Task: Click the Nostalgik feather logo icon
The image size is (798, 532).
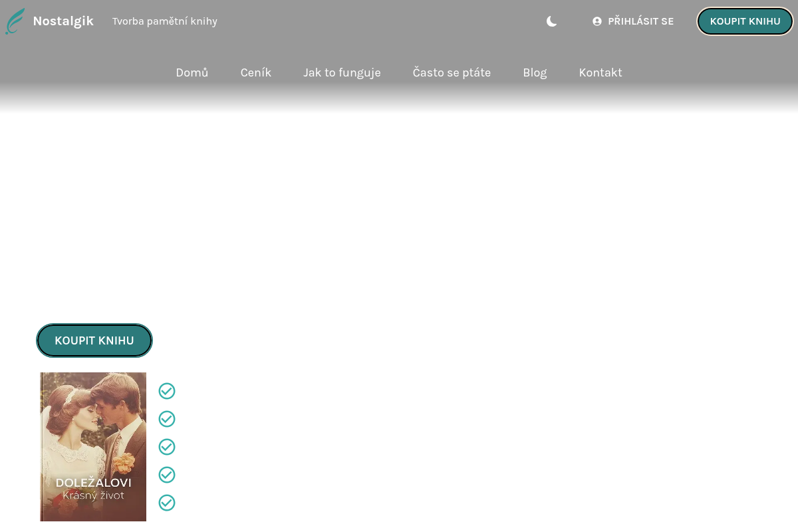Action: coord(15,21)
